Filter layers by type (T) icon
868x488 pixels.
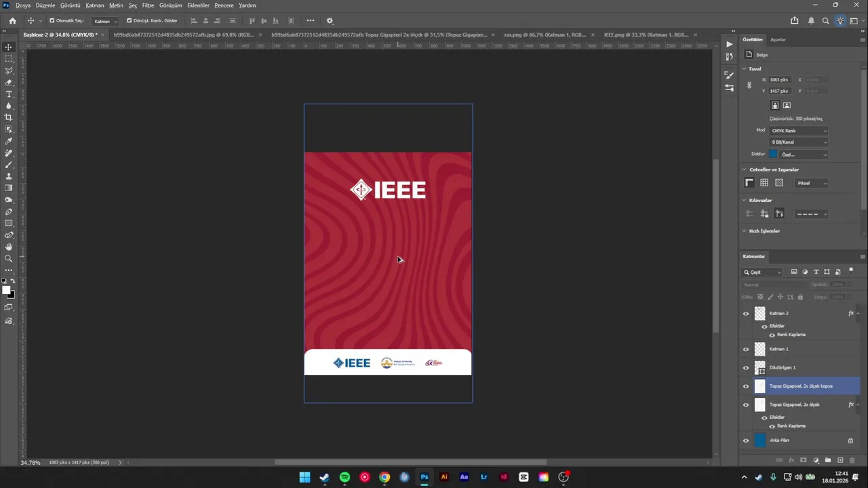tap(816, 272)
